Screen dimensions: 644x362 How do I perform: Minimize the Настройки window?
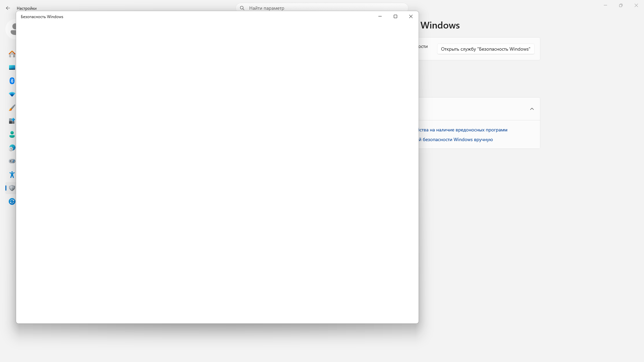coord(605,5)
